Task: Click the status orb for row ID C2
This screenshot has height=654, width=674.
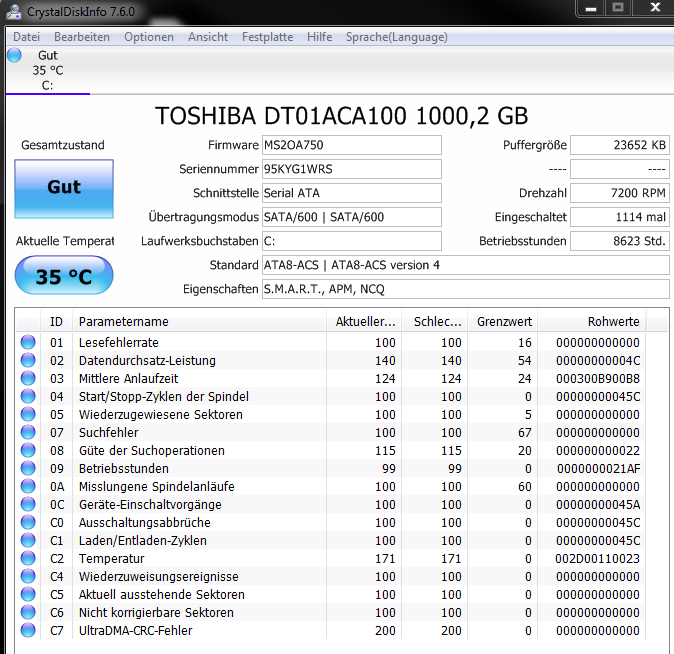Action: 28,558
